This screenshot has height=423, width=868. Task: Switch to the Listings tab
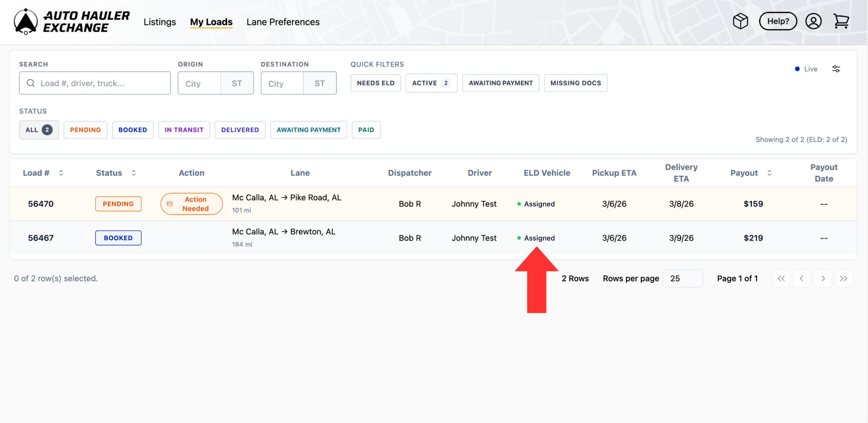point(159,22)
